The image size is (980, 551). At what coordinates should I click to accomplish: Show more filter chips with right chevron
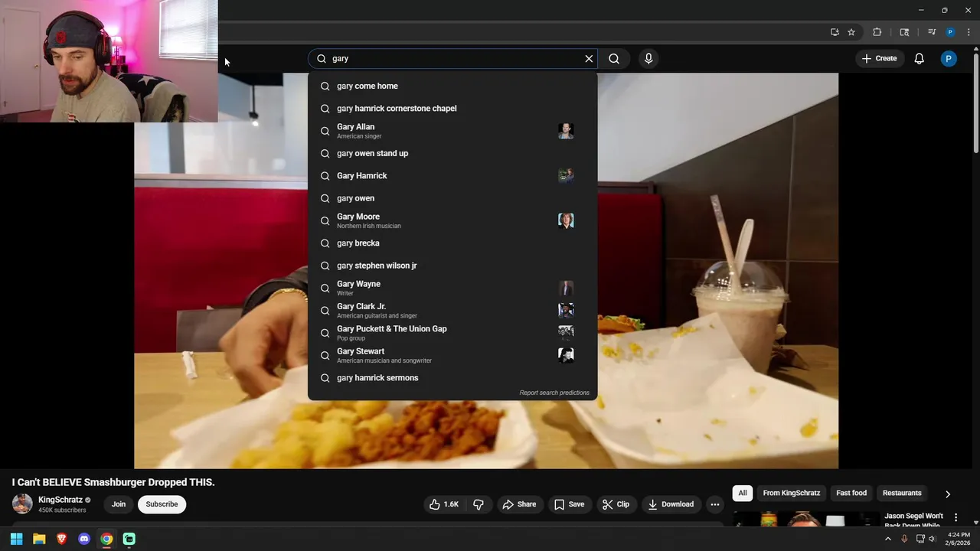point(948,494)
